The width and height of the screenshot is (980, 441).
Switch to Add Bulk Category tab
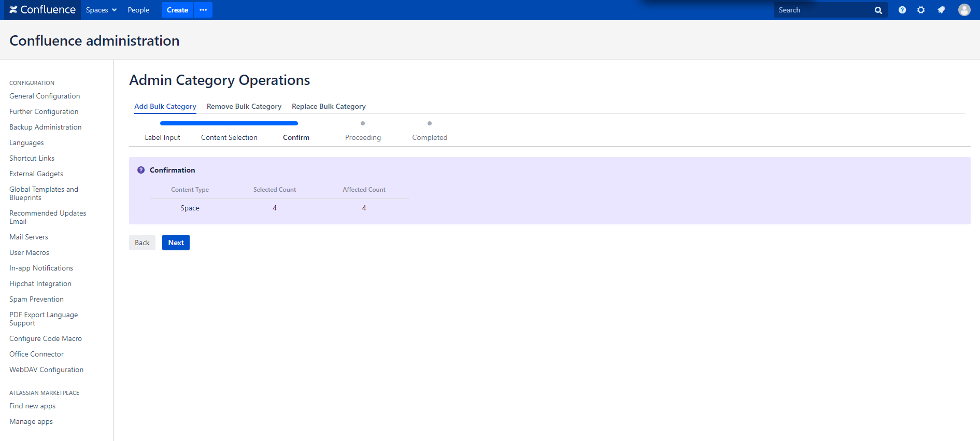(165, 106)
